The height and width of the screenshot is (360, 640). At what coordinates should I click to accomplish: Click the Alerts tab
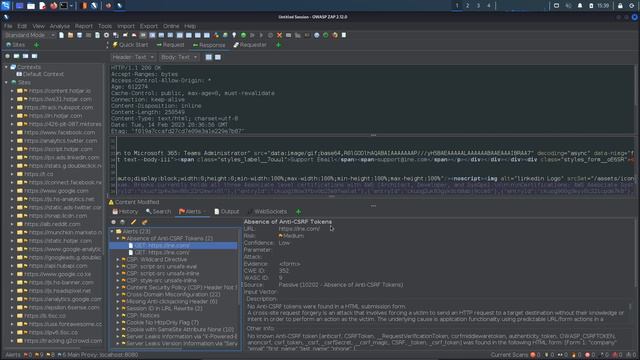[192, 211]
